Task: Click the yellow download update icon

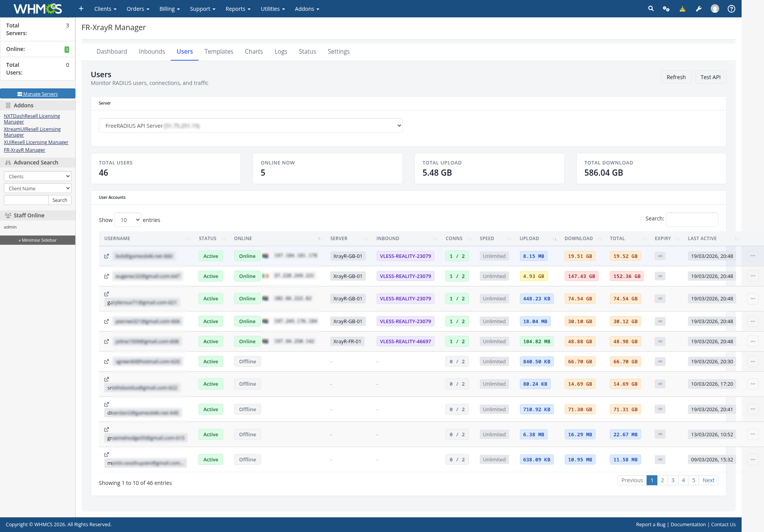Action: 683,8
